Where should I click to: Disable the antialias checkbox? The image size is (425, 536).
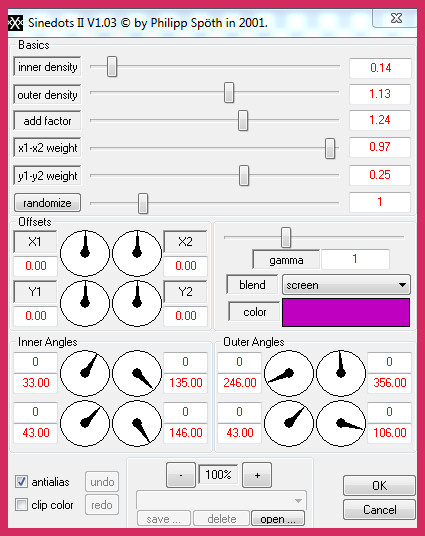click(x=22, y=482)
